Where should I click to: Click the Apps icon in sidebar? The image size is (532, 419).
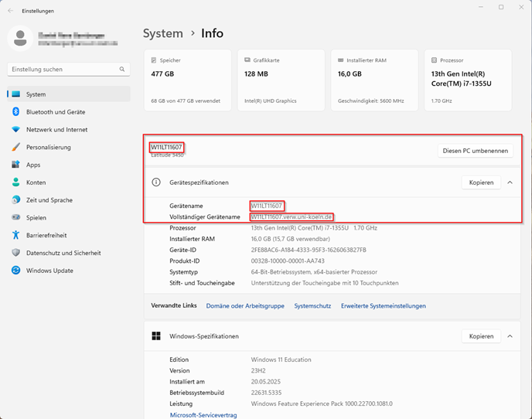click(16, 165)
